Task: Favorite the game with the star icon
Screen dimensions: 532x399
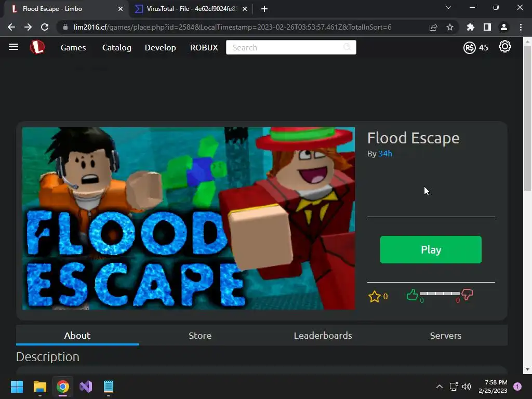Action: point(374,297)
